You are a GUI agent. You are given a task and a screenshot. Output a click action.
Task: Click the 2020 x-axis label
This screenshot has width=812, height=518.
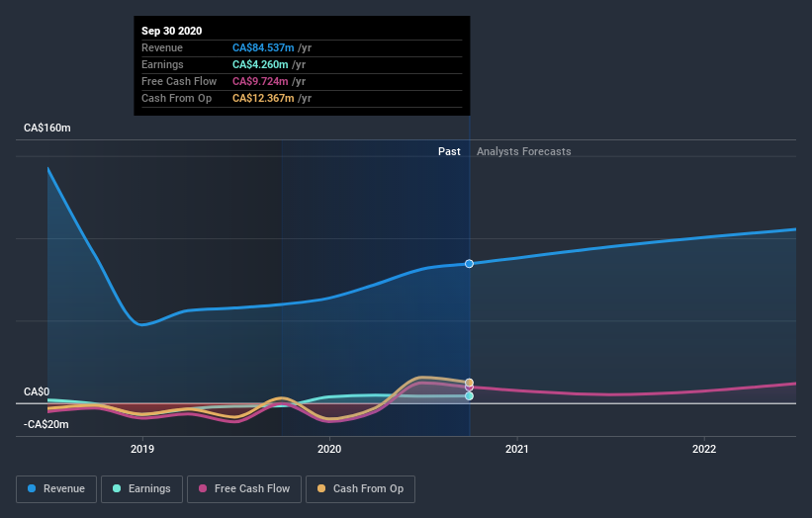(x=329, y=449)
